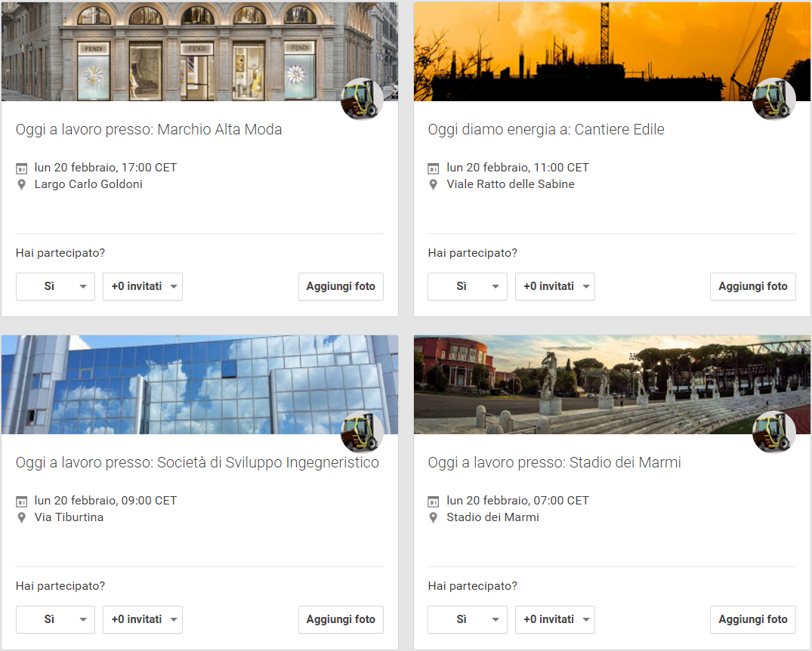Open event title 'Oggi diamo energia a: Cantiere Edile'
Viewport: 812px width, 651px height.
[x=546, y=129]
